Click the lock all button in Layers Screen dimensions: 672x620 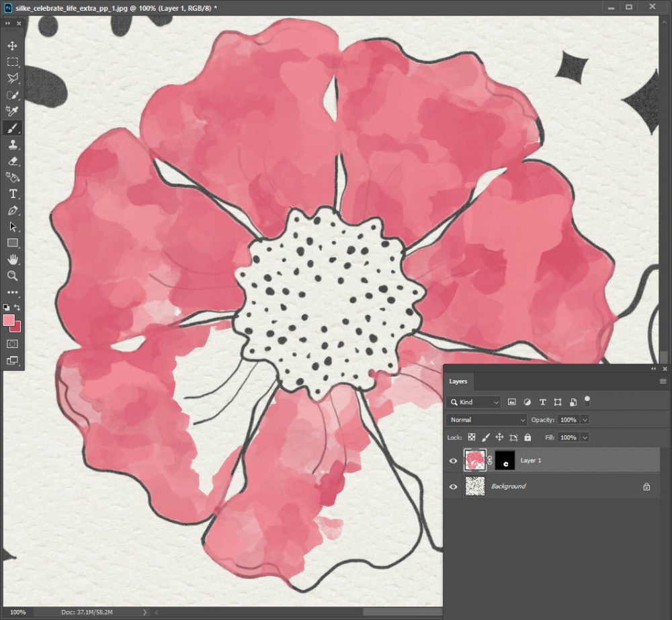[x=528, y=437]
